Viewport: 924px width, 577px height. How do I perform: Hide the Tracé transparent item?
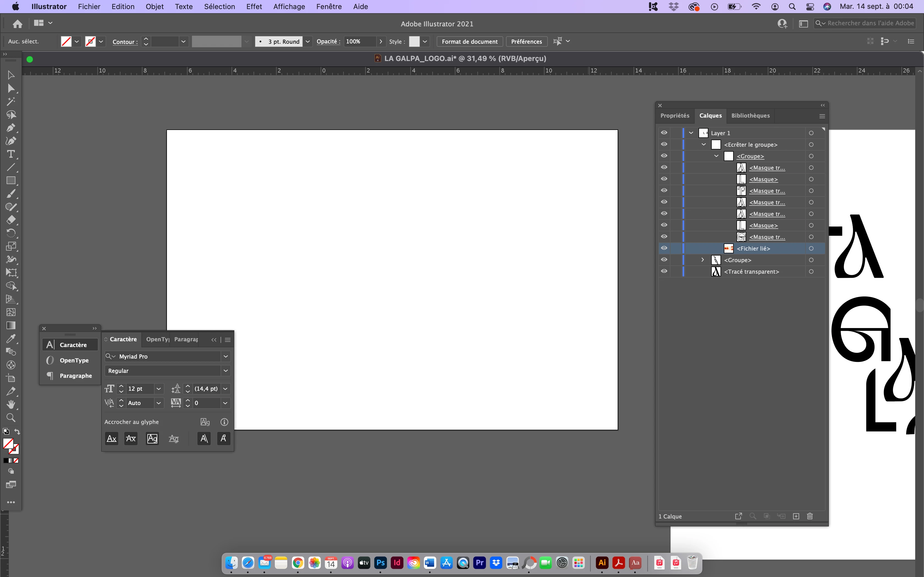(x=664, y=271)
